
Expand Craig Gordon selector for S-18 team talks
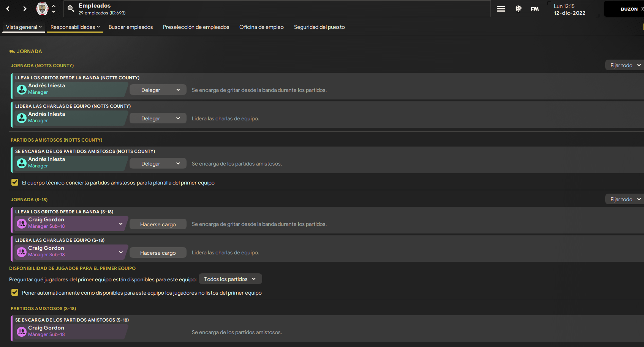click(x=121, y=252)
